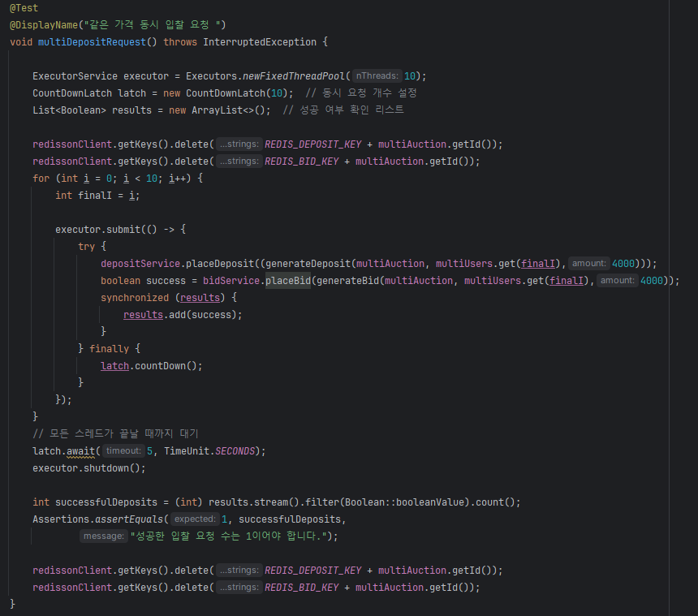Viewport: 698px width, 616px height.
Task: Click the latch.countDown() call
Action: [151, 366]
